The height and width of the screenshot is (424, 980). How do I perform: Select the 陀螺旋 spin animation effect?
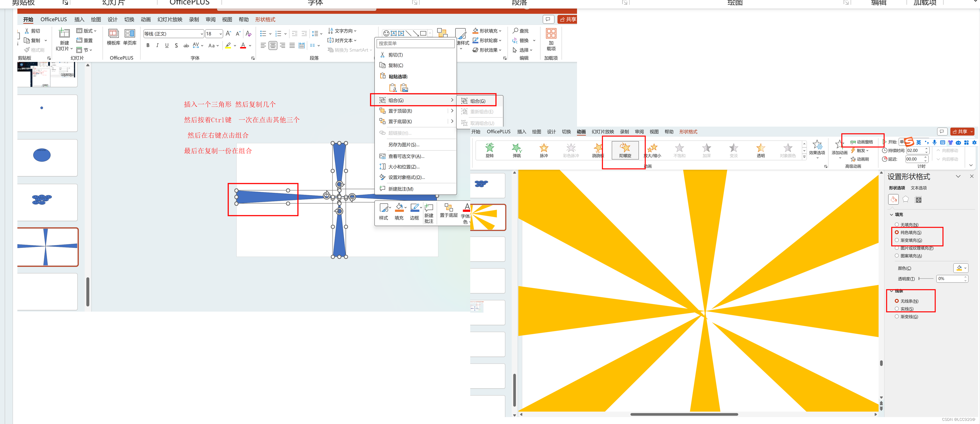pos(625,150)
